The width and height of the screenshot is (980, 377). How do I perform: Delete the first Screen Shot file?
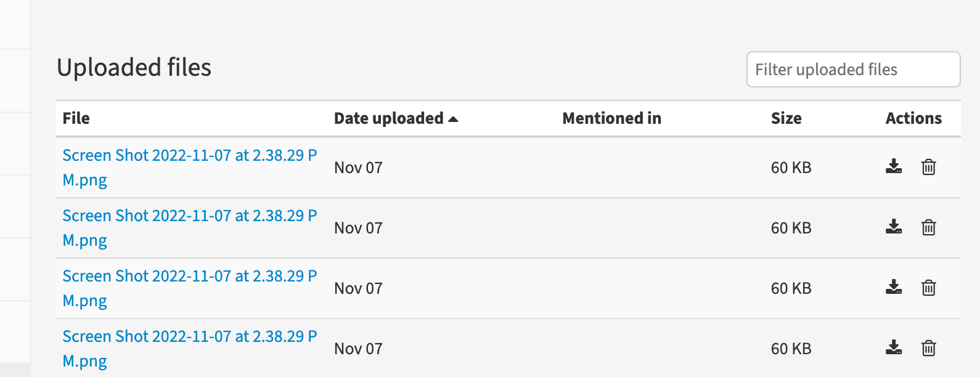tap(928, 167)
